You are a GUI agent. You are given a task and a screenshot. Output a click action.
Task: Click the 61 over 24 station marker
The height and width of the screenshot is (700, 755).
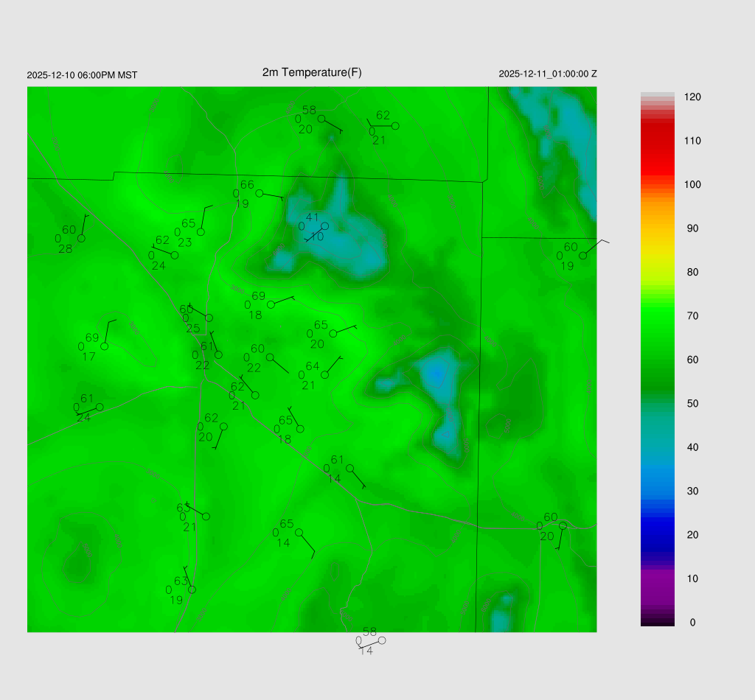coord(100,407)
